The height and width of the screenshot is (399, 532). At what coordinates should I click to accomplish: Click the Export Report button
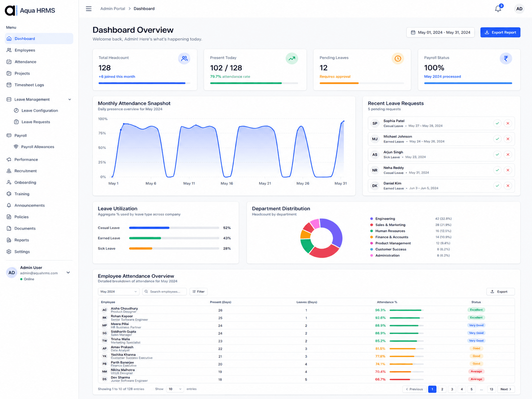tap(500, 32)
